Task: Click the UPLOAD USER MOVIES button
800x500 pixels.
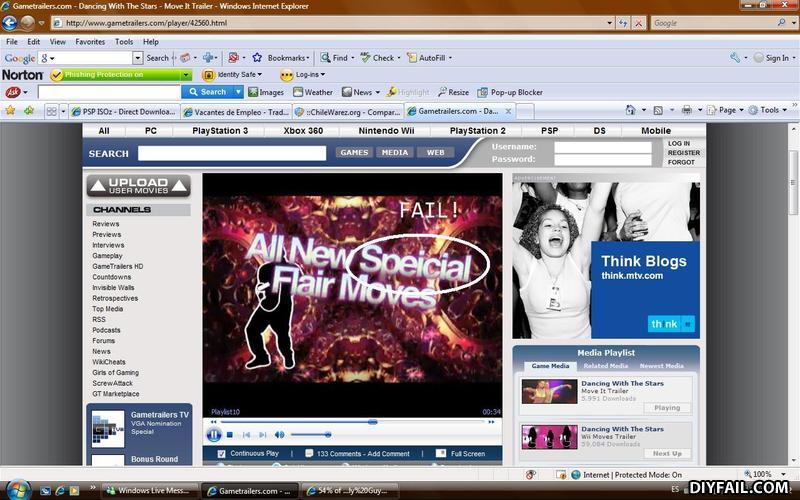Action: (x=139, y=186)
